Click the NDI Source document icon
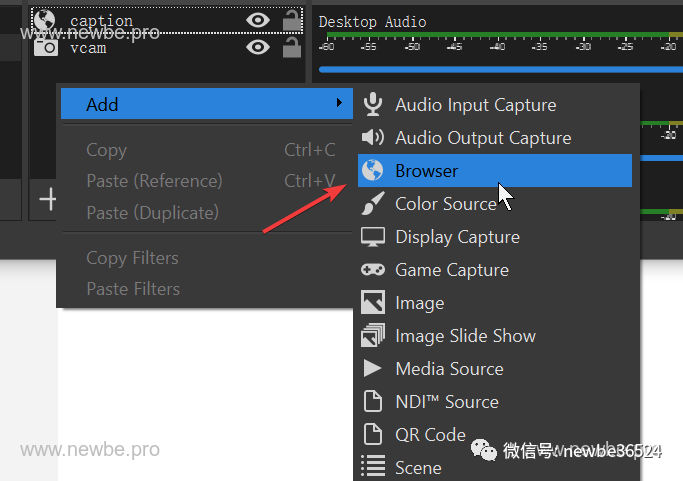The height and width of the screenshot is (481, 683). (373, 401)
